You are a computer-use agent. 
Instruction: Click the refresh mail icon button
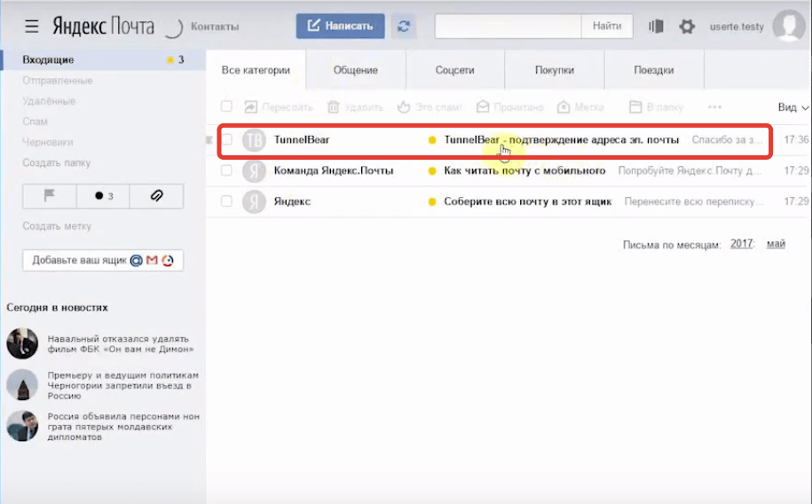[x=405, y=27]
